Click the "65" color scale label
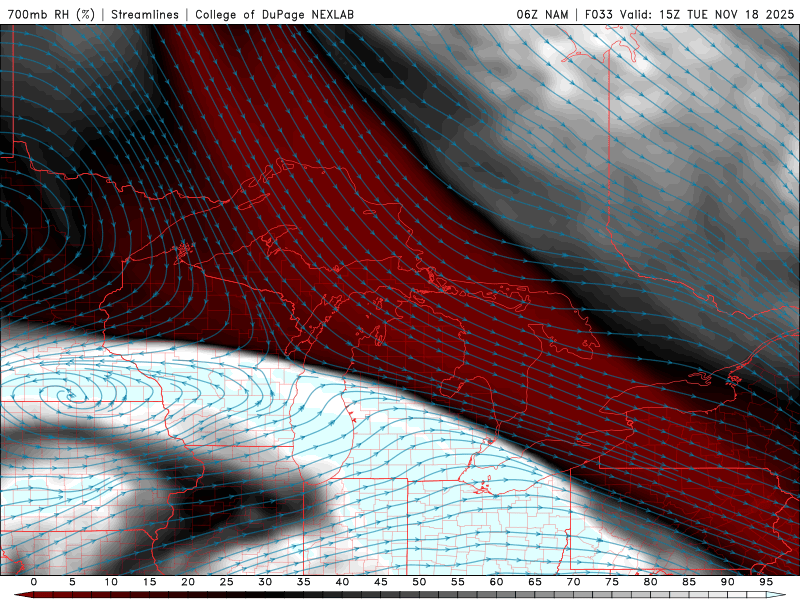 click(535, 582)
